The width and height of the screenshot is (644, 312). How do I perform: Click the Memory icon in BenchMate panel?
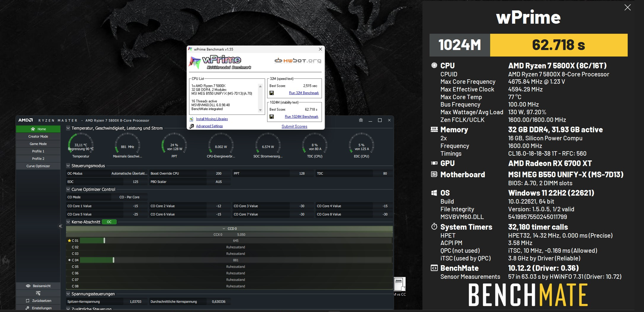pyautogui.click(x=434, y=129)
